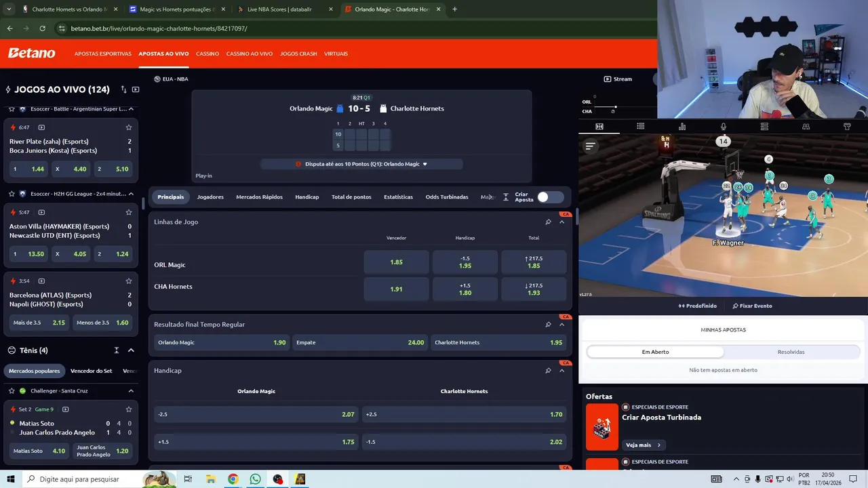Bet CHA Hornets winner at 1.91

point(396,289)
